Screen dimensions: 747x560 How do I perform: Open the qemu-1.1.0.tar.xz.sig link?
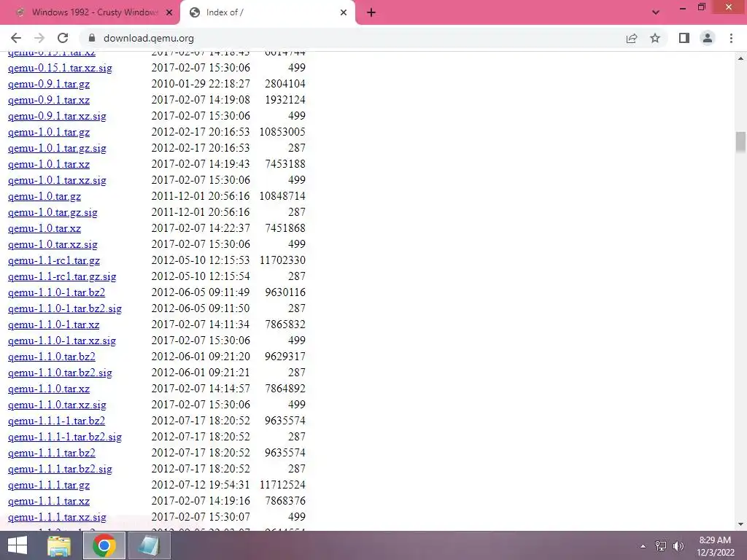click(x=57, y=405)
